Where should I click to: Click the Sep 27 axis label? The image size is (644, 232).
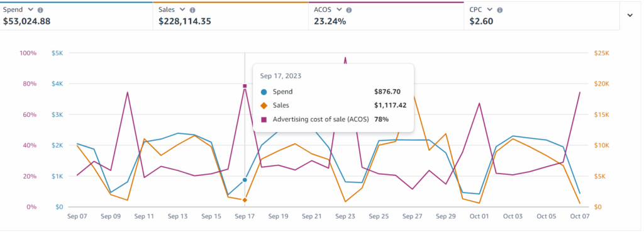click(413, 216)
